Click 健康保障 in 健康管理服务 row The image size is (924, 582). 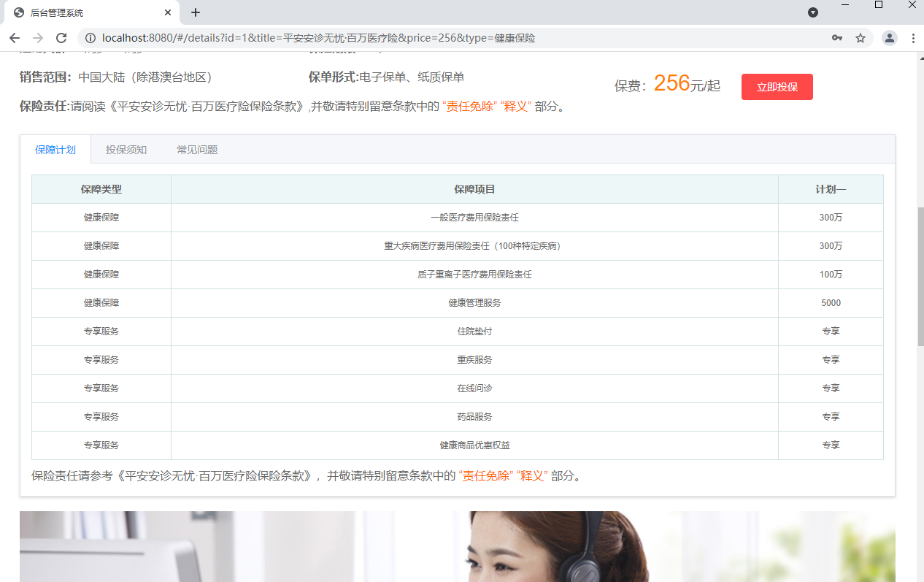pyautogui.click(x=101, y=302)
